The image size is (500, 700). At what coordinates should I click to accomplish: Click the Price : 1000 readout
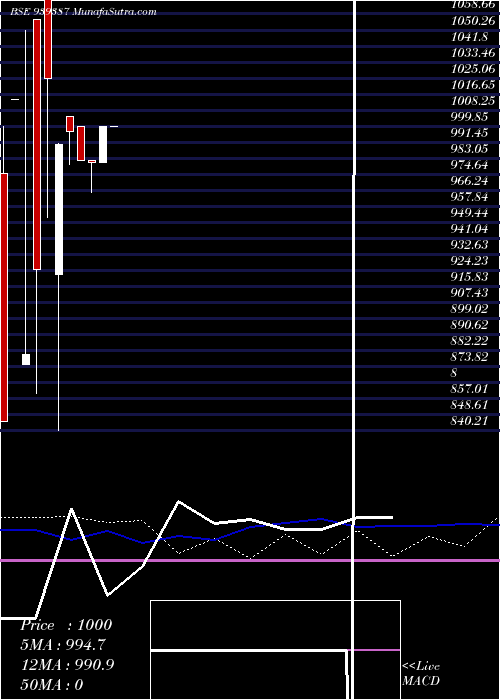66,625
